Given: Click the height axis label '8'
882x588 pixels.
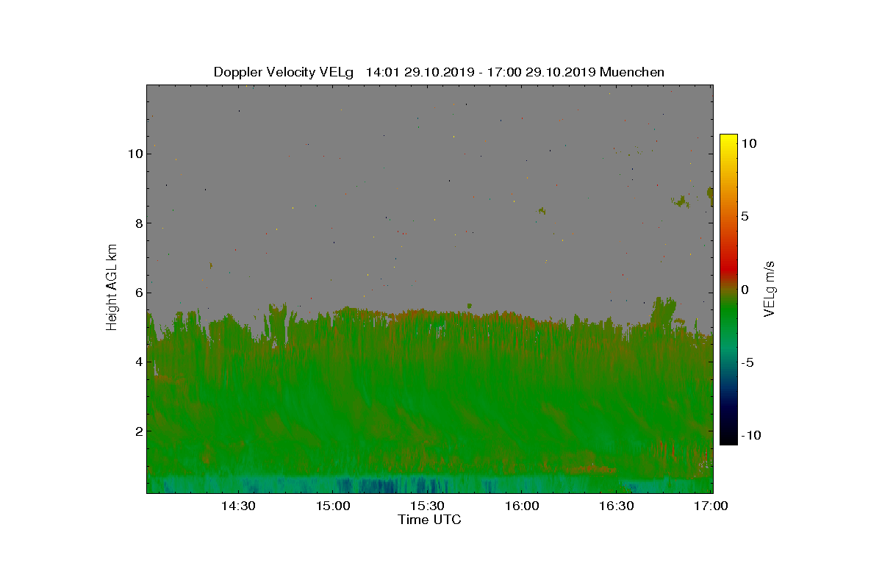Looking at the screenshot, I should click(x=138, y=223).
